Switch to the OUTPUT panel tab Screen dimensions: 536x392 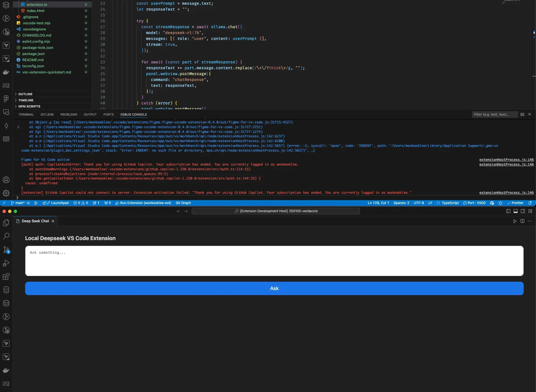pos(90,114)
